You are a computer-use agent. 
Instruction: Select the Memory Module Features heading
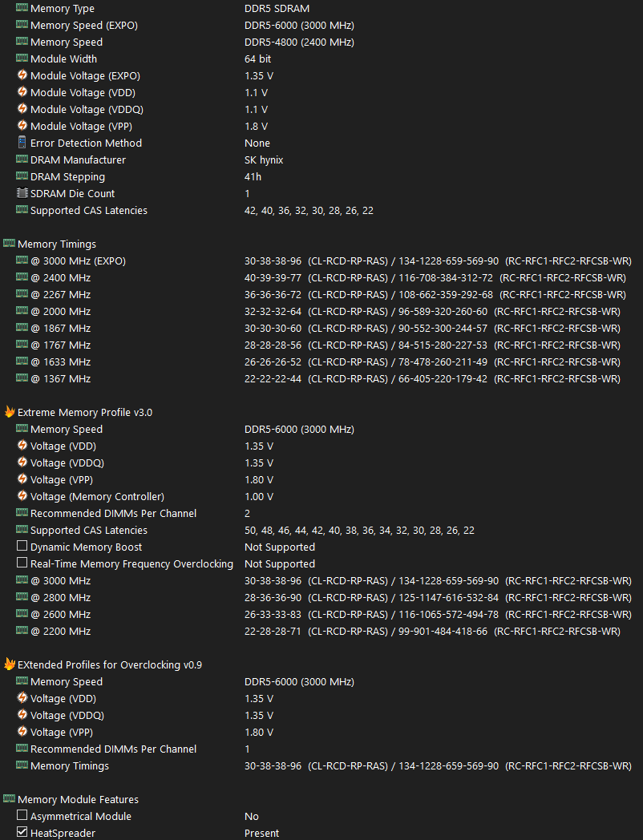78,799
